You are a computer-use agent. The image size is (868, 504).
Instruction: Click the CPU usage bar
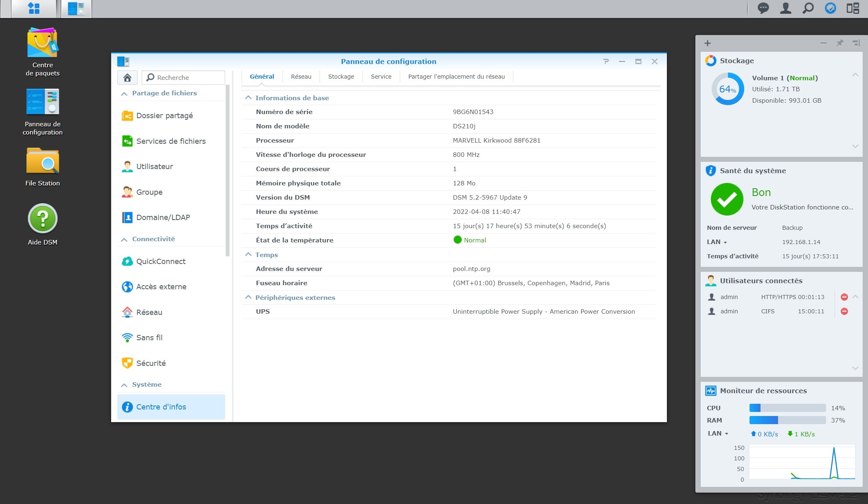tap(787, 408)
